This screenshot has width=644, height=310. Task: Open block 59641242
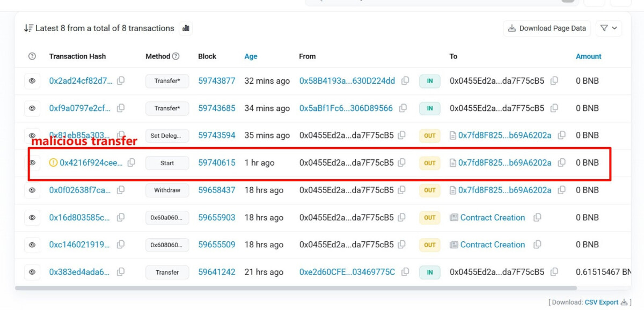217,272
